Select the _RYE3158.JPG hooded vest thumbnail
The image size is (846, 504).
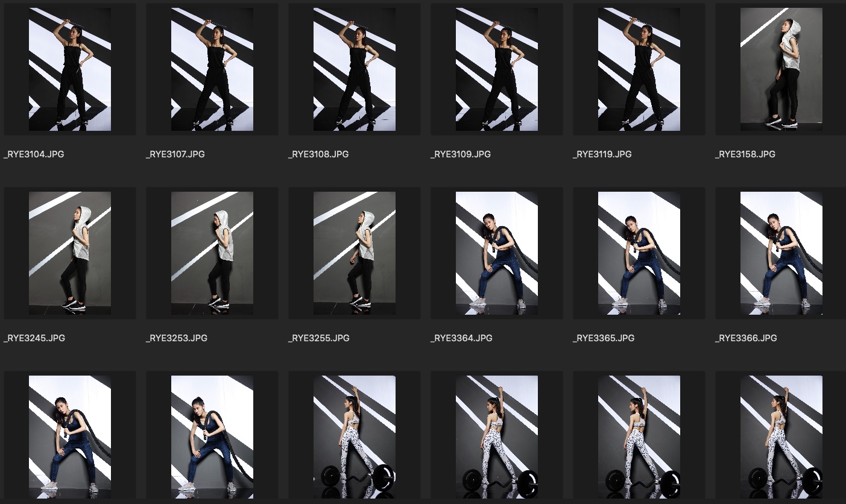[781, 69]
